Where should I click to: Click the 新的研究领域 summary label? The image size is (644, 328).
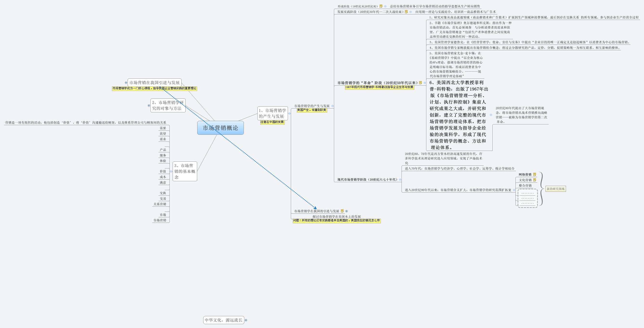click(x=555, y=189)
